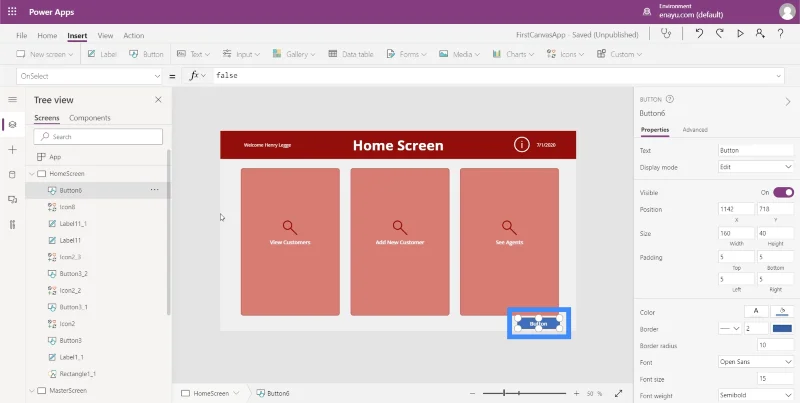Open the Media pane icon in left rail
Image resolution: width=800 pixels, height=403 pixels.
coord(13,199)
